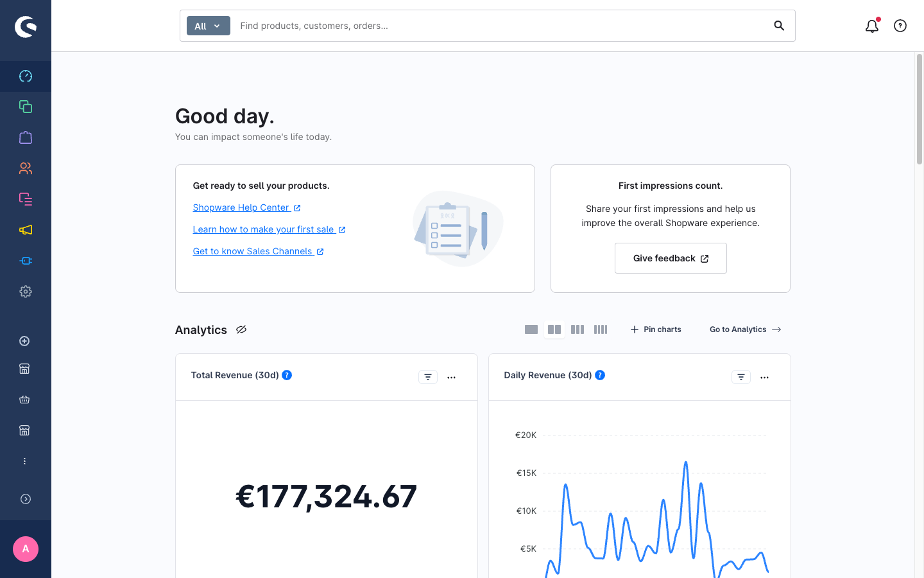Focus the Find products, customers, orders field

coord(501,26)
